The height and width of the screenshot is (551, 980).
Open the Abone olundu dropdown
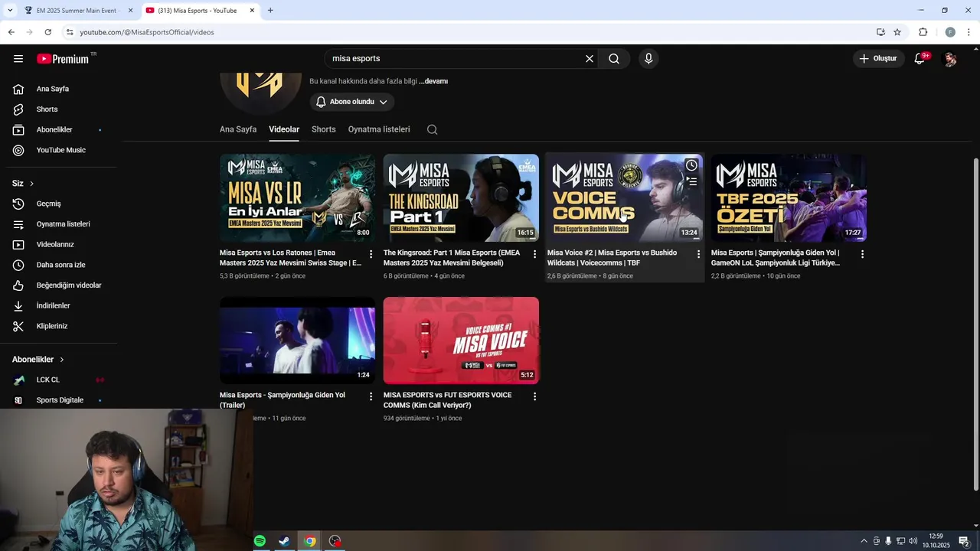pos(352,102)
